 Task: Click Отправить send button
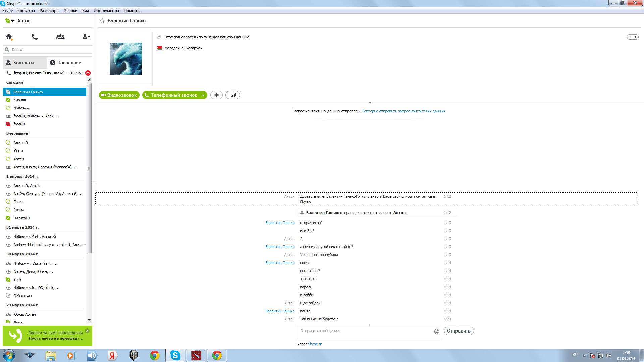[459, 331]
